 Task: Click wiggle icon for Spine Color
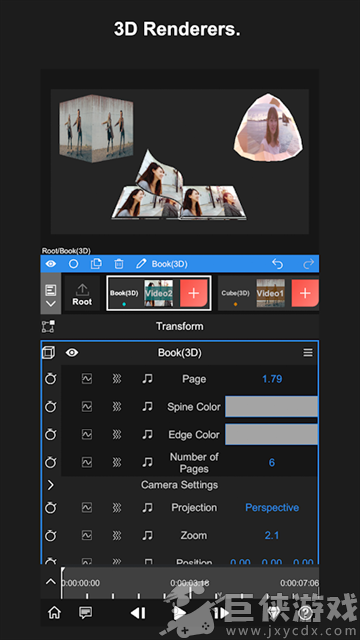(117, 407)
